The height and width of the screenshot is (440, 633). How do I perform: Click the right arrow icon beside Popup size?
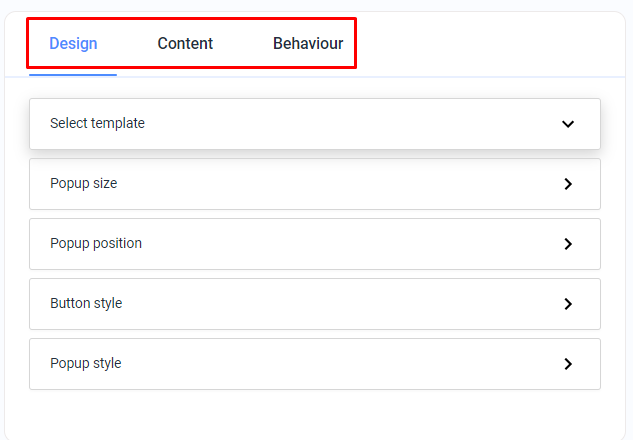568,184
